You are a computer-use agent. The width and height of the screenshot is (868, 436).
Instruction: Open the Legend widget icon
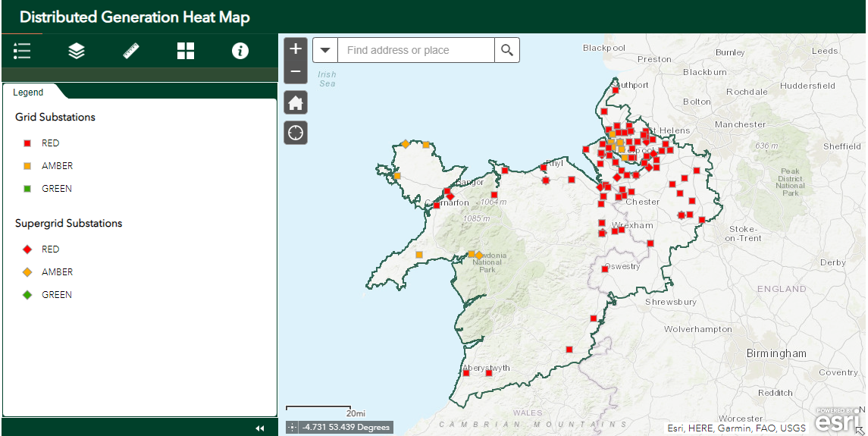(x=22, y=51)
